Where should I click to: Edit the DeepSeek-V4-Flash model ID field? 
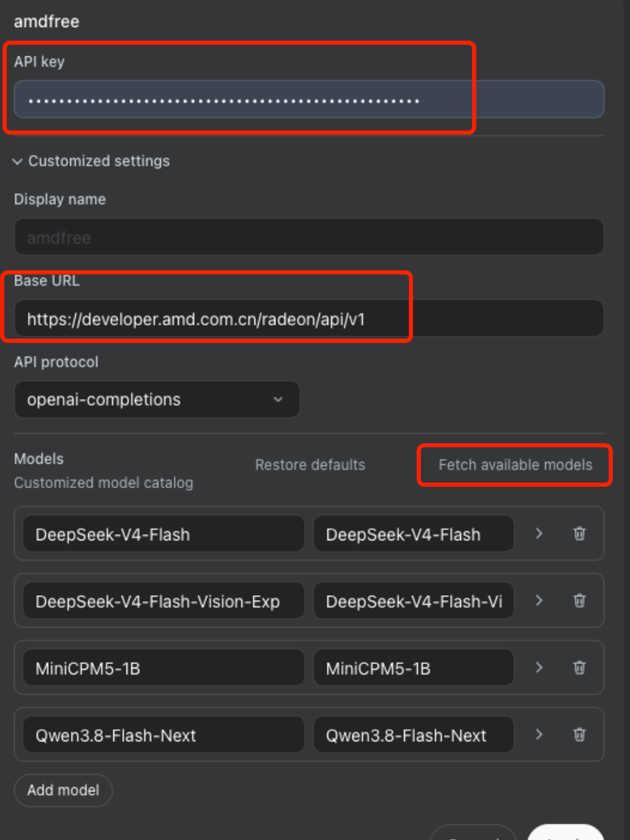[163, 534]
